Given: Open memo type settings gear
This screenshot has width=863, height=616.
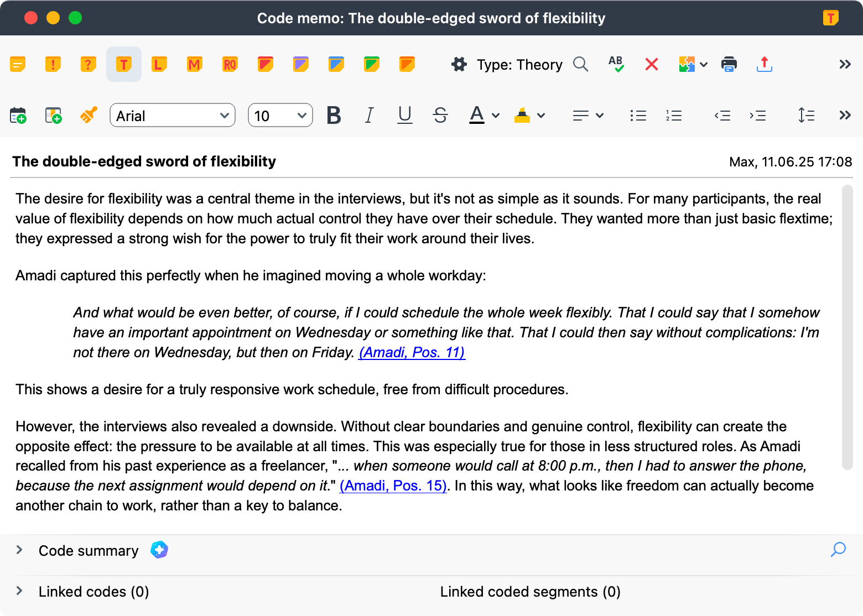Looking at the screenshot, I should pos(459,65).
